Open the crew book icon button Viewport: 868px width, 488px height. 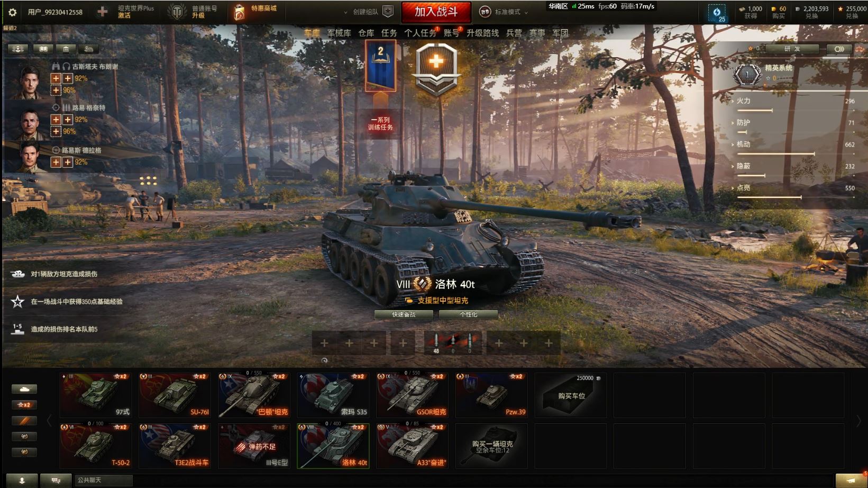coord(43,49)
